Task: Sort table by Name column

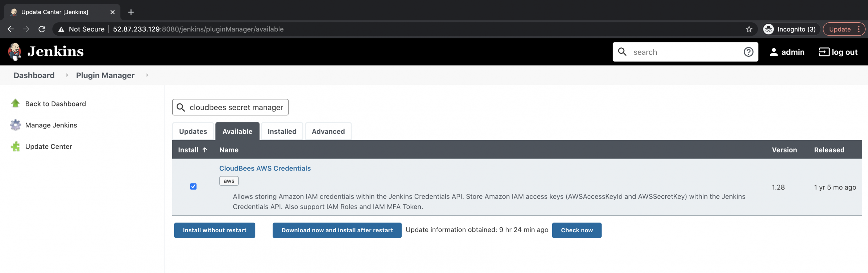Action: click(229, 150)
